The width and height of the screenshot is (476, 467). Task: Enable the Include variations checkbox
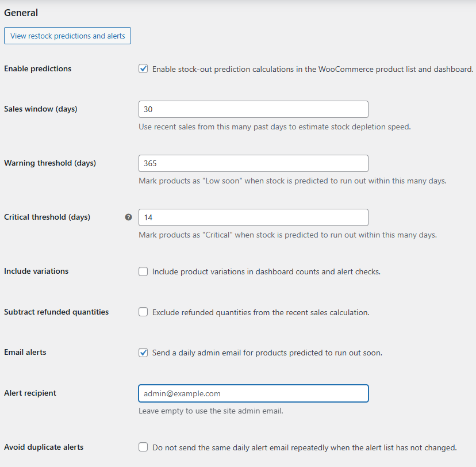click(x=143, y=271)
